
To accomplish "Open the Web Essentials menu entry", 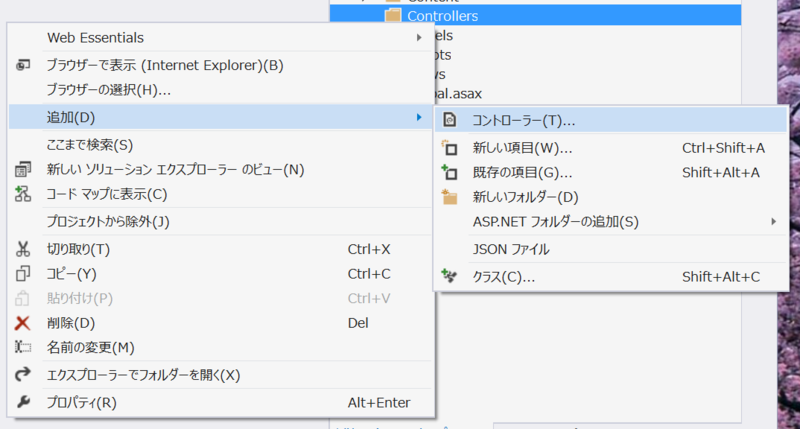I will coord(220,38).
